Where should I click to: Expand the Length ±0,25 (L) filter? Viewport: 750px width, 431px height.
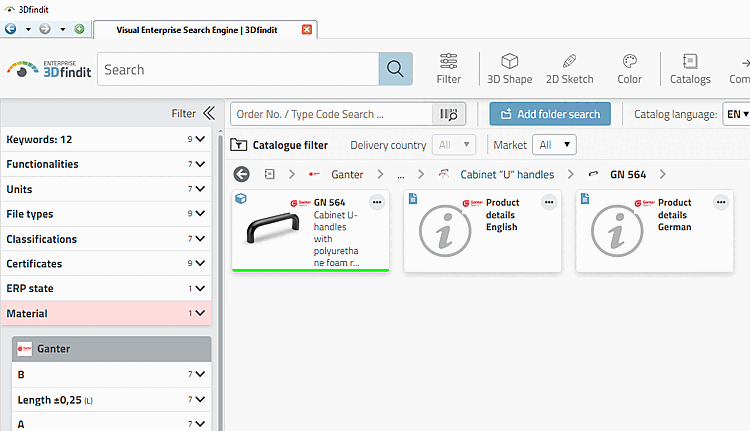tap(111, 399)
